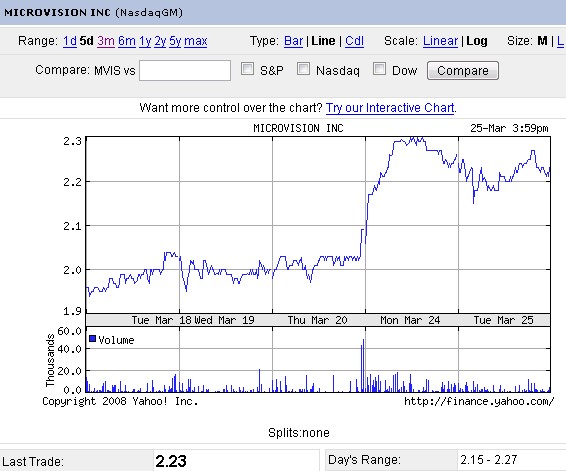
Task: Click the 2.0 price axis label
Action: click(x=73, y=270)
